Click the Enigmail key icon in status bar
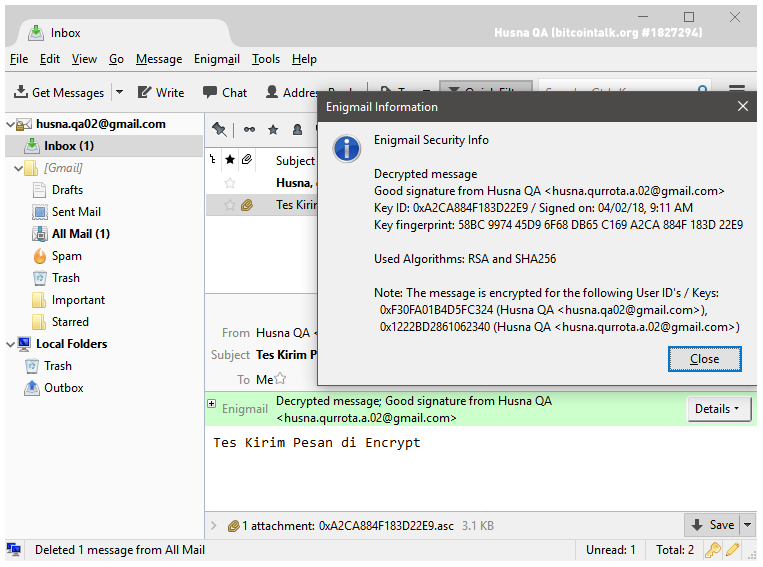This screenshot has height=567, width=763. pyautogui.click(x=713, y=550)
